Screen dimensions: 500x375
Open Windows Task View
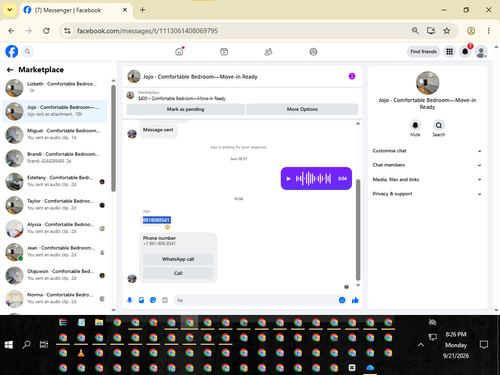point(44,345)
